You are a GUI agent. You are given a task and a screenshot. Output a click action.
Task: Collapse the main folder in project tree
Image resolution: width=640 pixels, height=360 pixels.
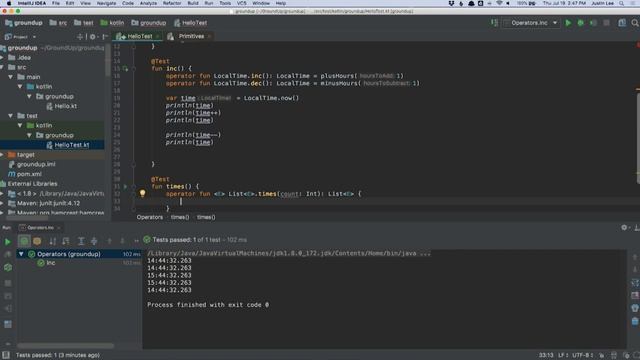[11, 77]
